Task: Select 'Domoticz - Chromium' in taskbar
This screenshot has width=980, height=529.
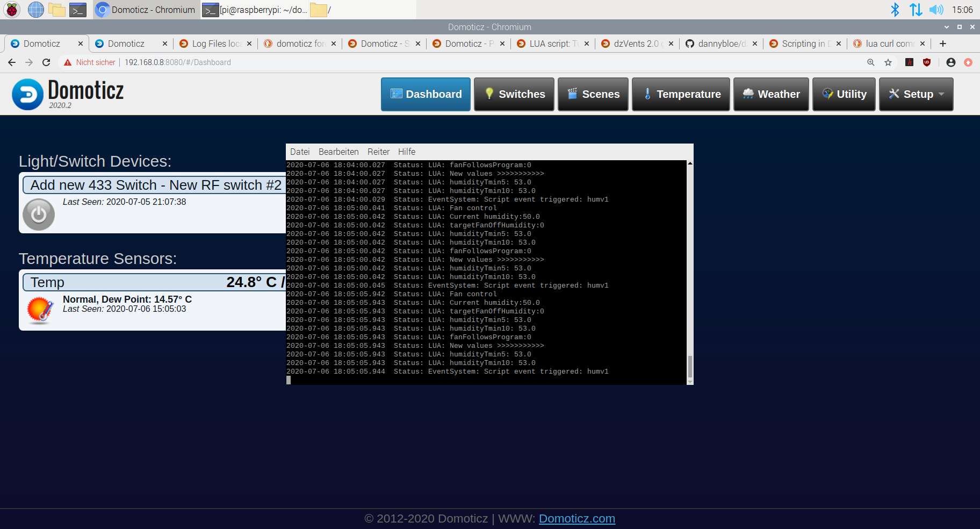Action: [x=146, y=10]
